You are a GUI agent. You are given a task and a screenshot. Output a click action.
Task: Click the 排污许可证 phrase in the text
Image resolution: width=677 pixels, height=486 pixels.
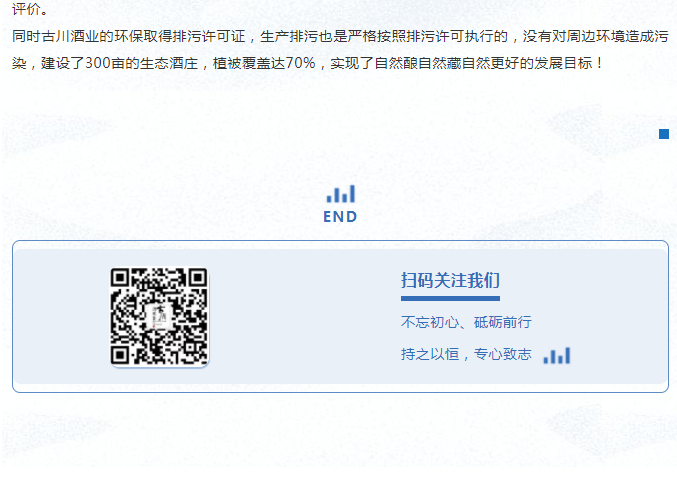(209, 36)
